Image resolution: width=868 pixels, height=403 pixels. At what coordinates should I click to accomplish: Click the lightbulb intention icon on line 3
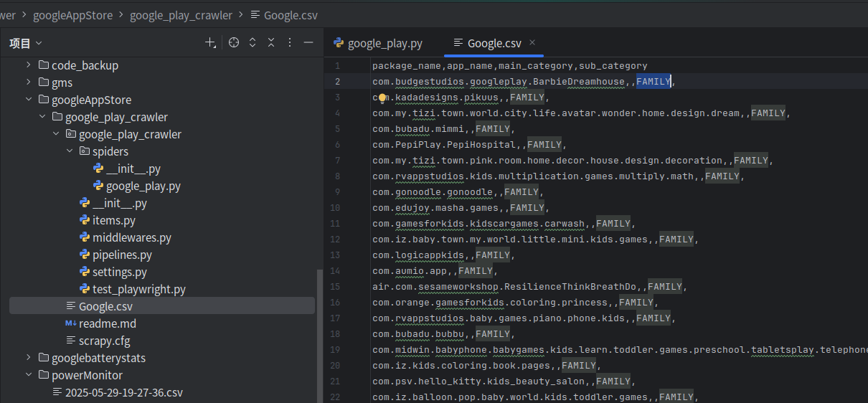pos(382,98)
